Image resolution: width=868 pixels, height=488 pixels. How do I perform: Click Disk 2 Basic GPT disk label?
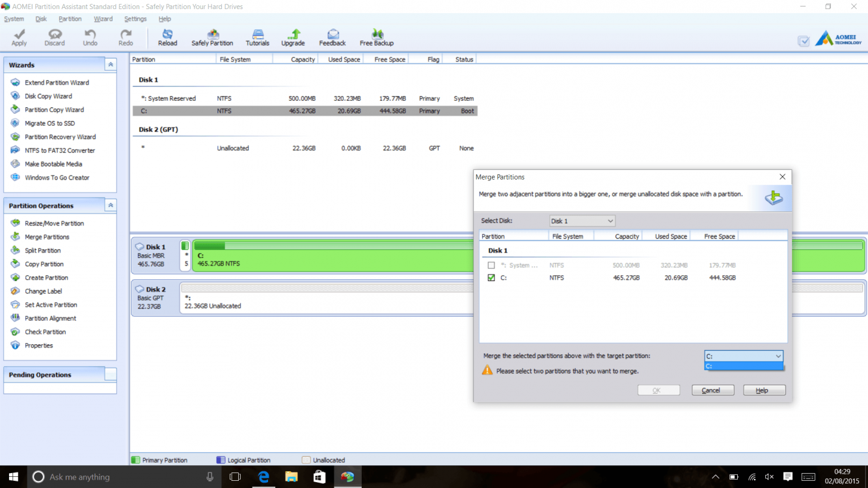click(x=155, y=297)
